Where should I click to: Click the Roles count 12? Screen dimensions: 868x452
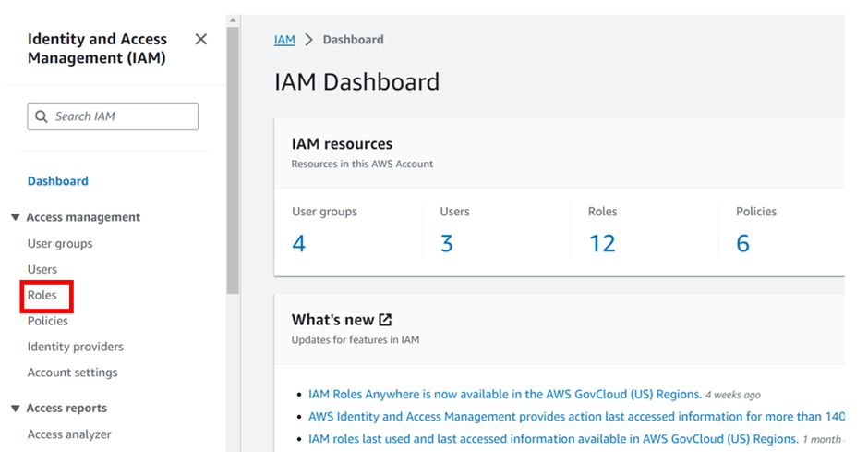pos(602,243)
